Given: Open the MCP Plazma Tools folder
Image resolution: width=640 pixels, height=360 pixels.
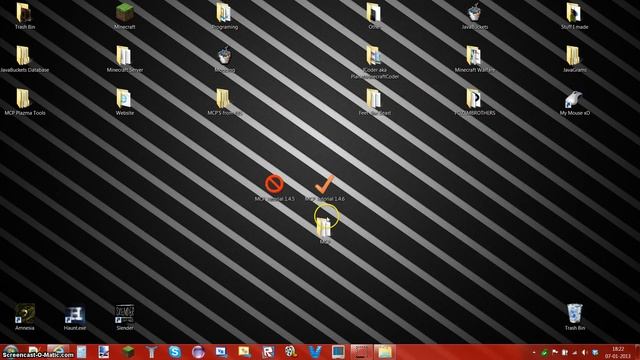Looking at the screenshot, I should (24, 102).
